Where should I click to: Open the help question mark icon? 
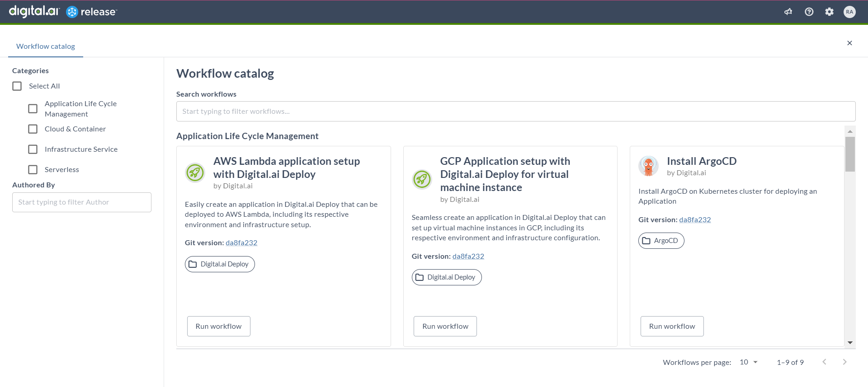pyautogui.click(x=809, y=12)
